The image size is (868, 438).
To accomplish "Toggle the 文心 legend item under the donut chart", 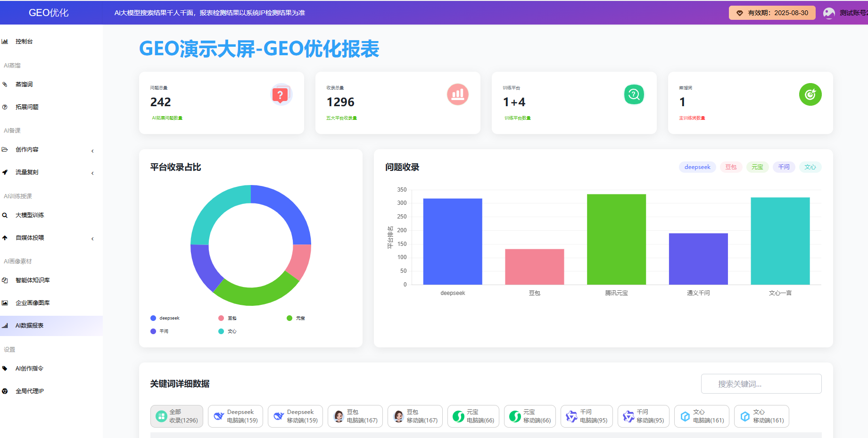I will click(x=227, y=331).
